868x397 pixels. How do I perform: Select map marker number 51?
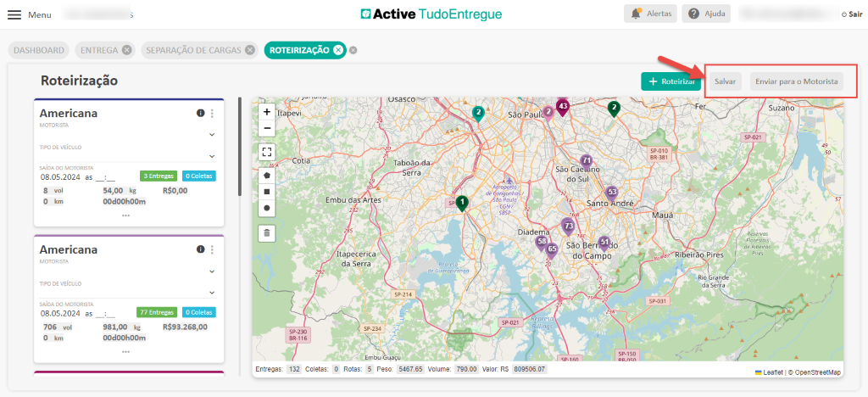(x=604, y=243)
